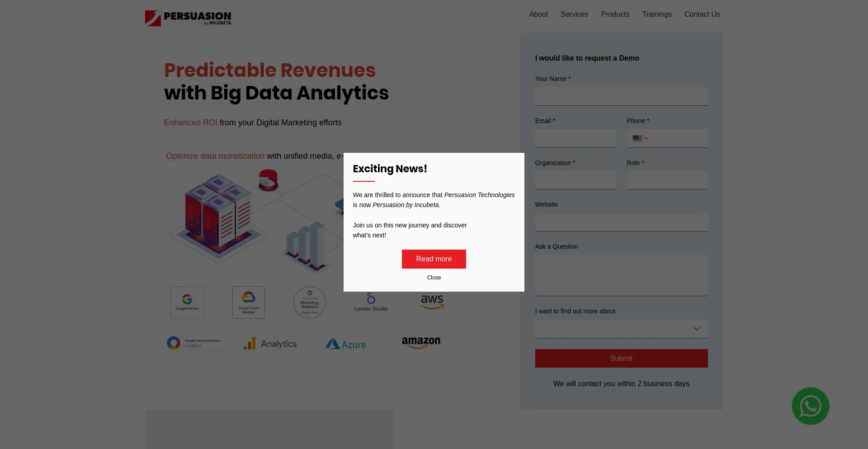Viewport: 868px width, 449px height.
Task: Click the Marketing Analytics circular badge
Action: [x=310, y=302]
